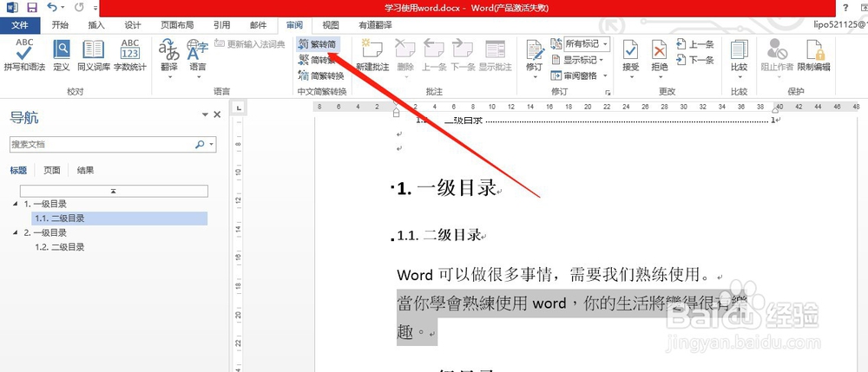
Task: Select the 结果 tab in the navigation pane
Action: (x=85, y=170)
